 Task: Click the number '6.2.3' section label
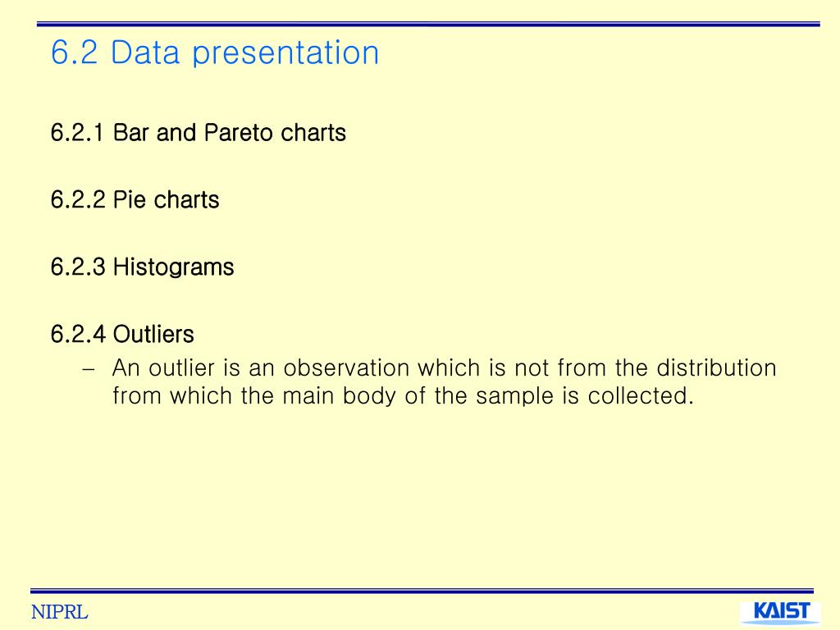78,267
